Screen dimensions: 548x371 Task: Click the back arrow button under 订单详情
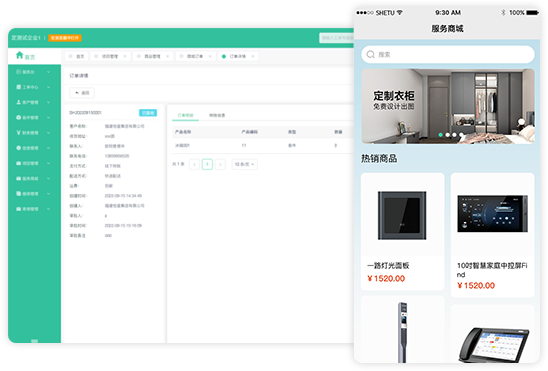point(82,93)
